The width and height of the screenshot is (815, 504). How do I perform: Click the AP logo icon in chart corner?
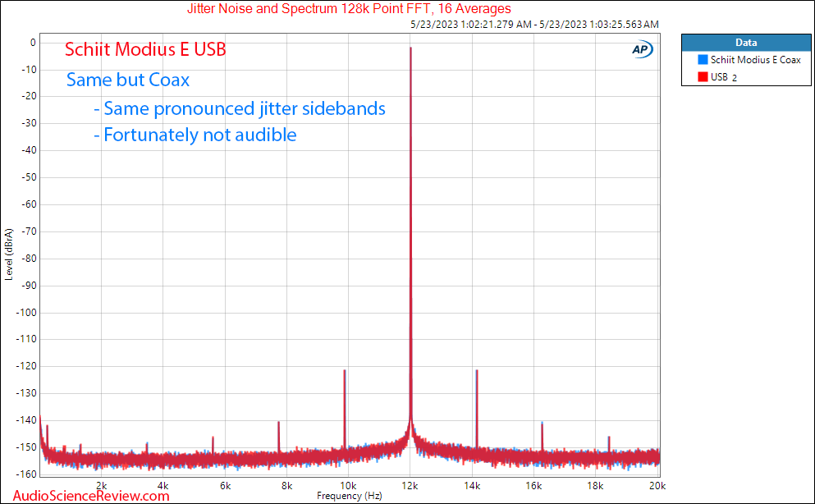point(643,49)
